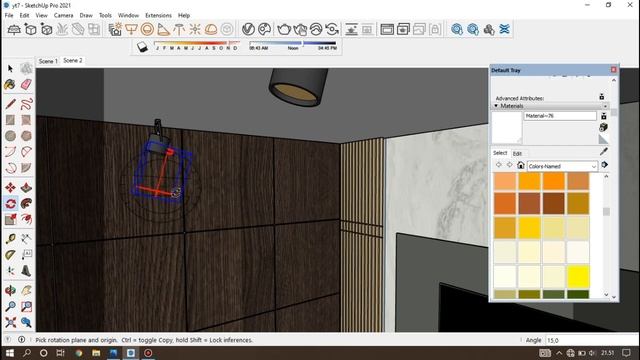The image size is (640, 360).
Task: Select the Zoom Extents tool
Action: (10, 322)
